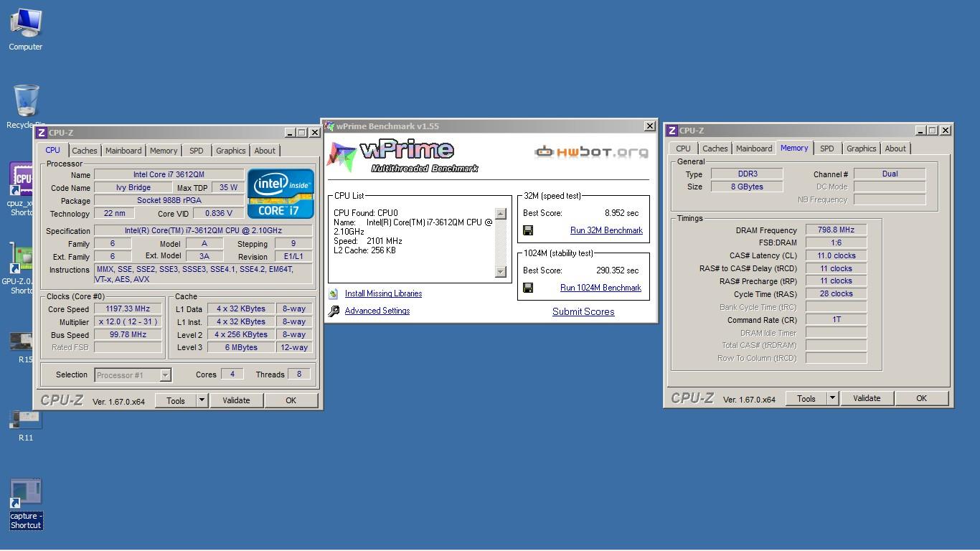Click the Memory Size value 8 GBytes
Screen dimensions: 980x551
[746, 187]
